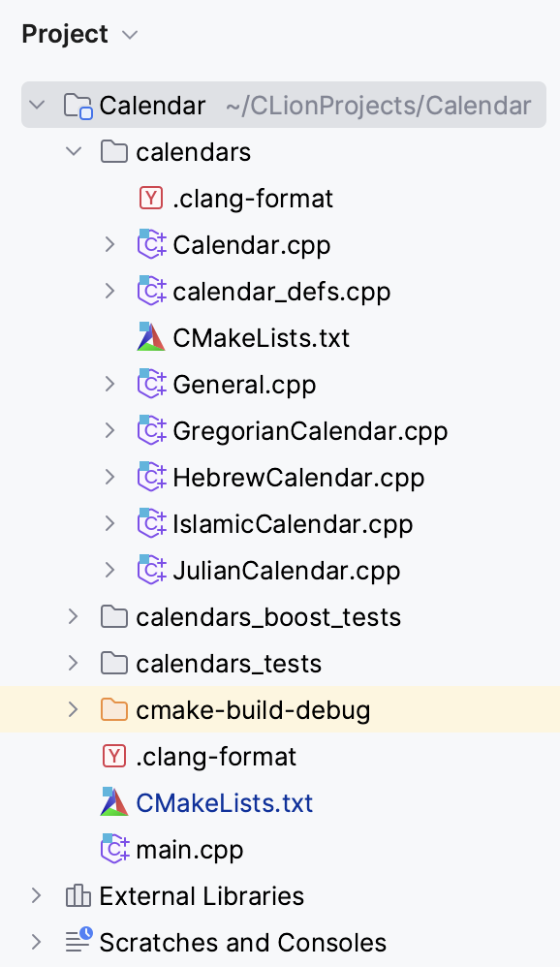This screenshot has width=560, height=967.
Task: Click the folder icon of cmake-build-debug
Action: pyautogui.click(x=113, y=709)
